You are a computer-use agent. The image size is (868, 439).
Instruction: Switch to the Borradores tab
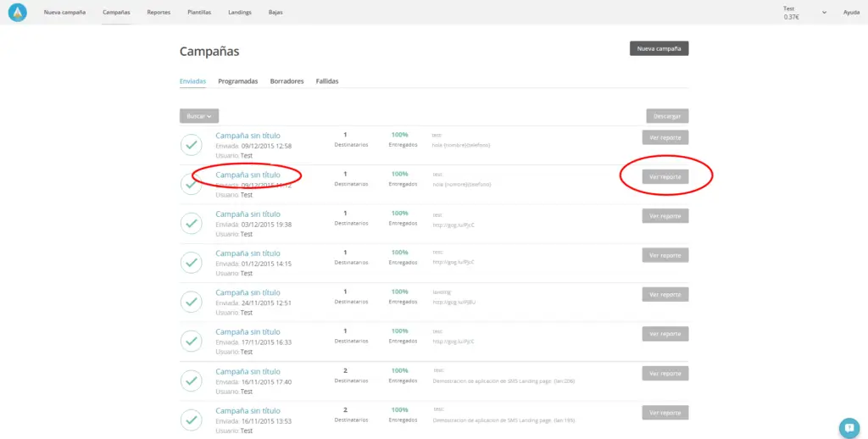[x=287, y=81]
